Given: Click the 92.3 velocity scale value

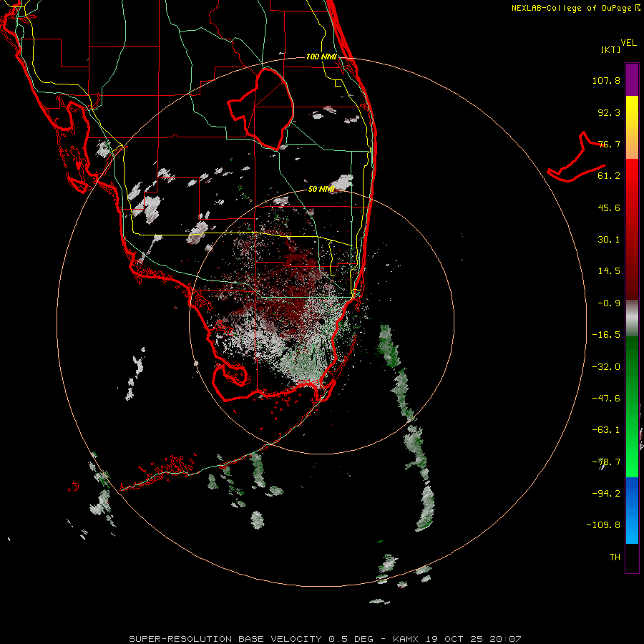Looking at the screenshot, I should pyautogui.click(x=609, y=112).
